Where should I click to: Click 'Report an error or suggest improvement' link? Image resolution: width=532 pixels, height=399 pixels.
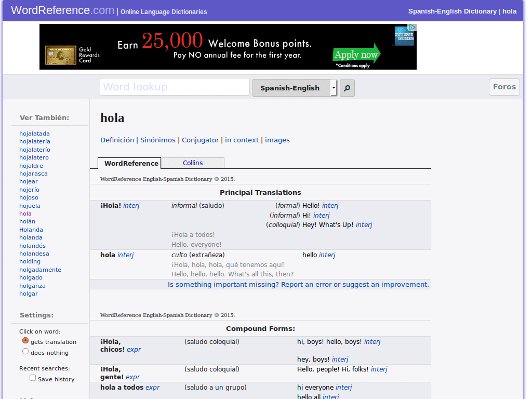(x=298, y=284)
